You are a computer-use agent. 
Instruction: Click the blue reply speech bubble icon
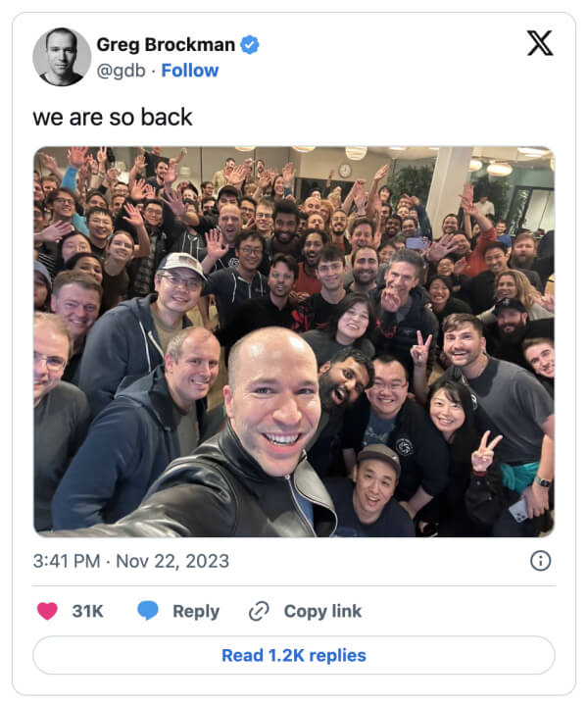click(148, 611)
